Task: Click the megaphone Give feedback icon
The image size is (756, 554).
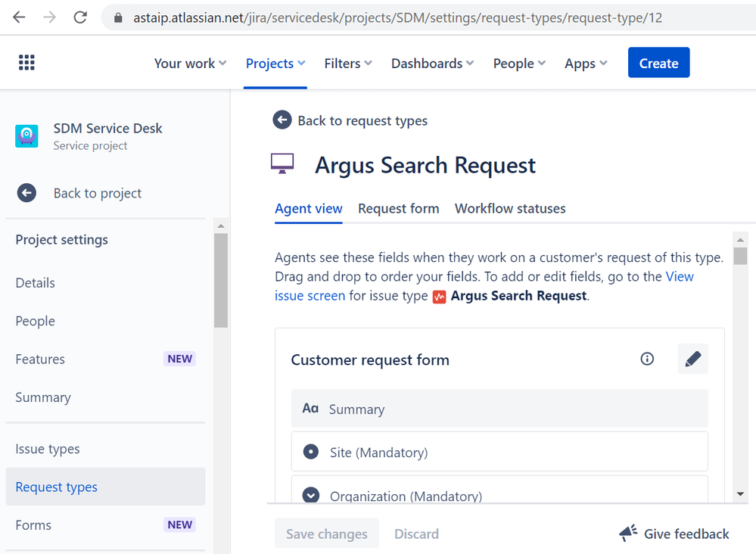Action: (628, 533)
